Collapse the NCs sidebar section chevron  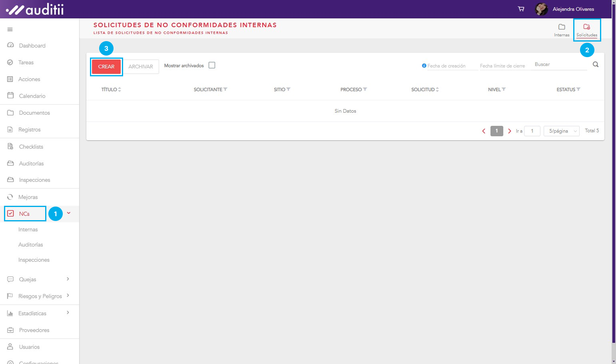point(69,213)
